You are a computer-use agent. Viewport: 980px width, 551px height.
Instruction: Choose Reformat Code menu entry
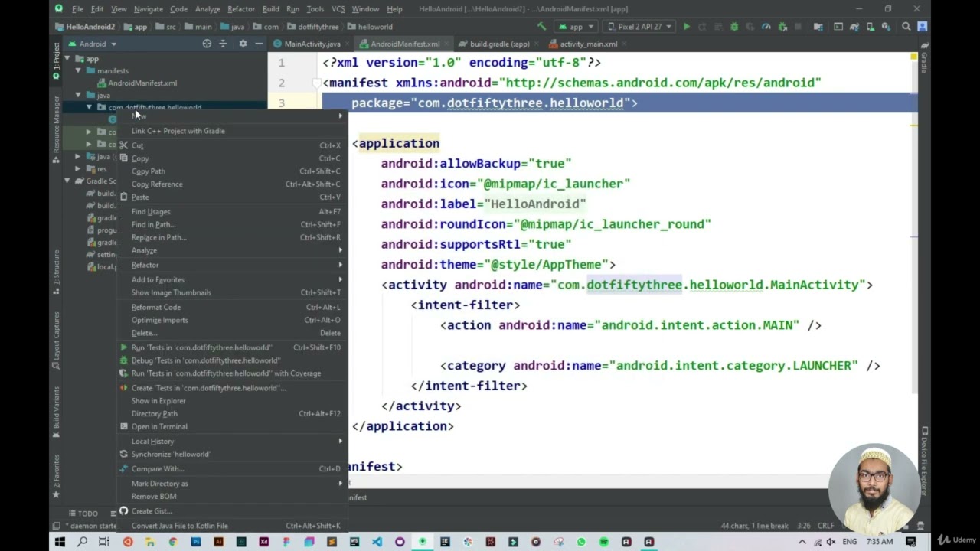233,308
